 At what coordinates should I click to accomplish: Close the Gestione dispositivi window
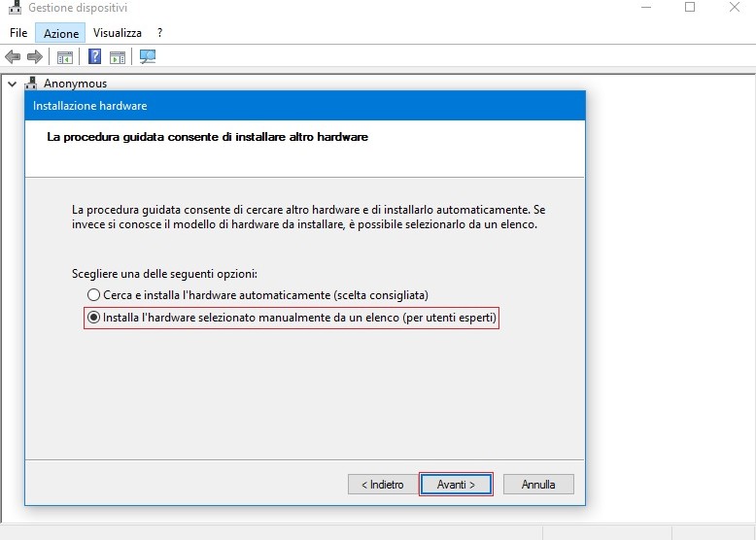[x=735, y=7]
